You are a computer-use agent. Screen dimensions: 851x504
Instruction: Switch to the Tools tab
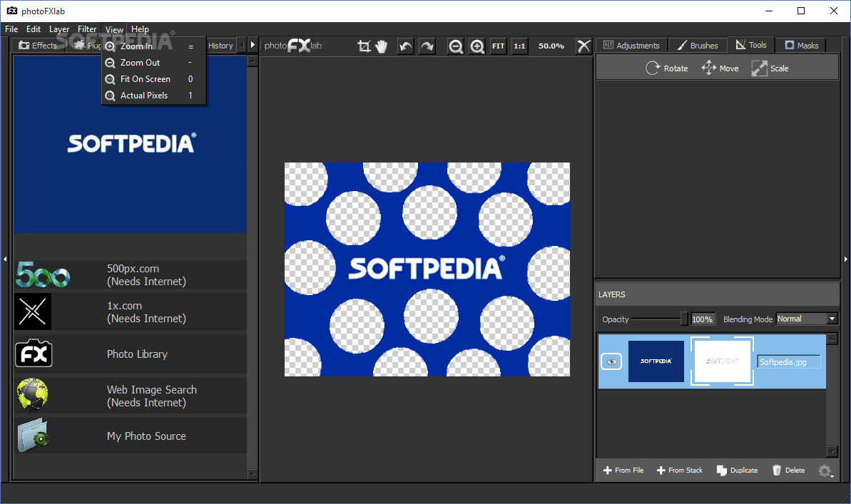pyautogui.click(x=751, y=45)
